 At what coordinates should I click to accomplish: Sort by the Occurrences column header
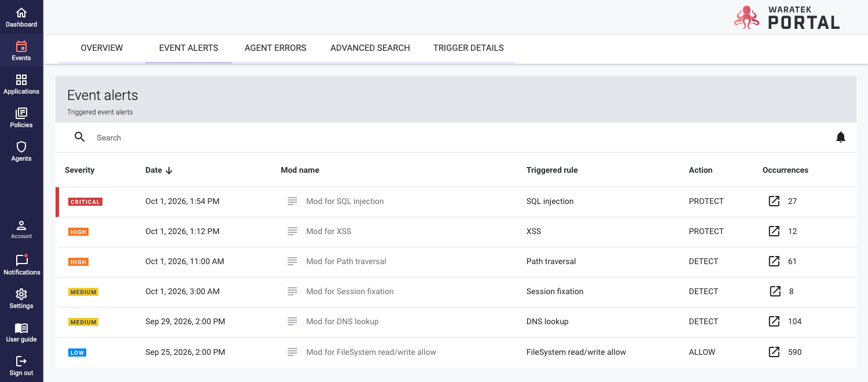click(x=785, y=170)
